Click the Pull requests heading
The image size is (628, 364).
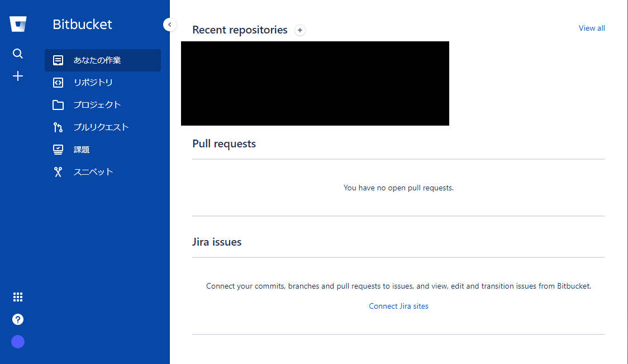[x=224, y=143]
